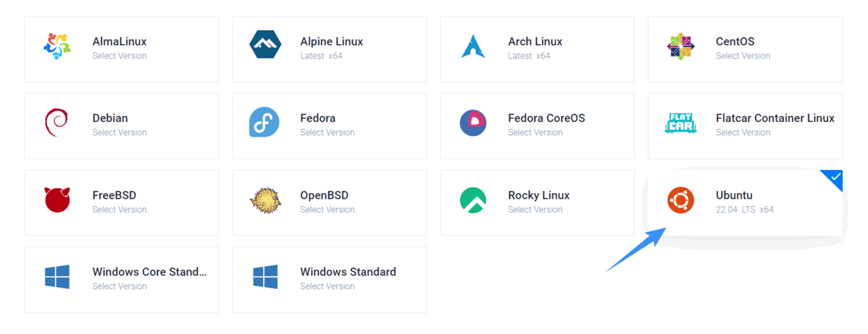Expand OpenBSD Select Version list
The height and width of the screenshot is (334, 868).
tap(327, 210)
